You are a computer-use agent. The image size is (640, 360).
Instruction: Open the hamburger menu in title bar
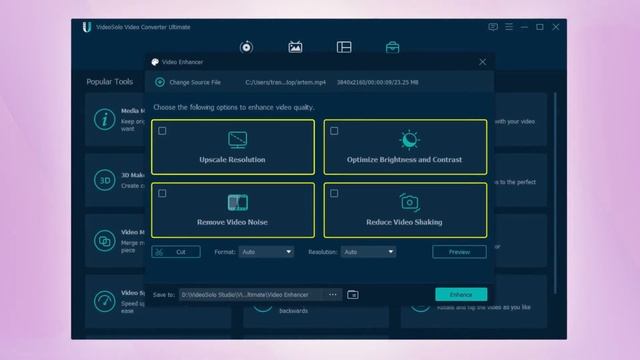(509, 27)
